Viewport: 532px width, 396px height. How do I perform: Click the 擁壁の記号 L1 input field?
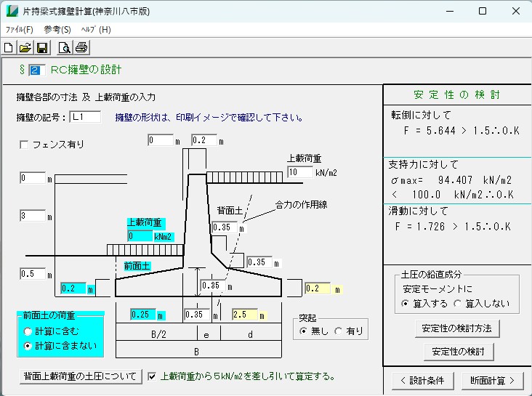pos(85,117)
